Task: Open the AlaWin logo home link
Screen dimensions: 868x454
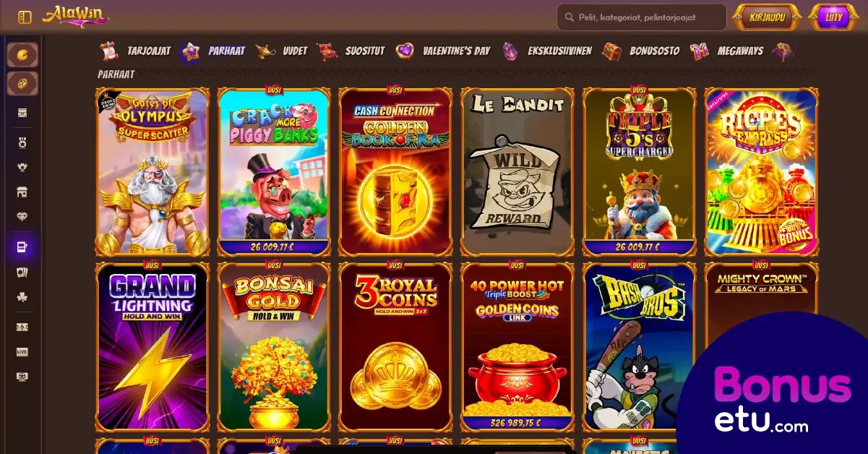Action: point(75,16)
